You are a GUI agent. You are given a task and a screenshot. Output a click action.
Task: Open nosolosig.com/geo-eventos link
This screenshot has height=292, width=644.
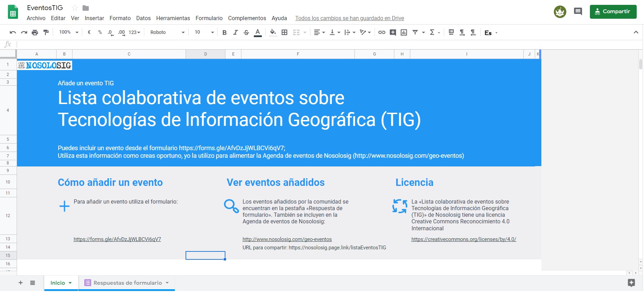pos(287,239)
